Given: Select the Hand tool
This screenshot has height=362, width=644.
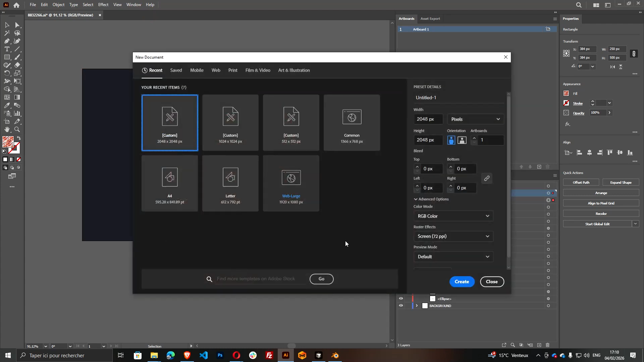Looking at the screenshot, I should click(x=7, y=129).
